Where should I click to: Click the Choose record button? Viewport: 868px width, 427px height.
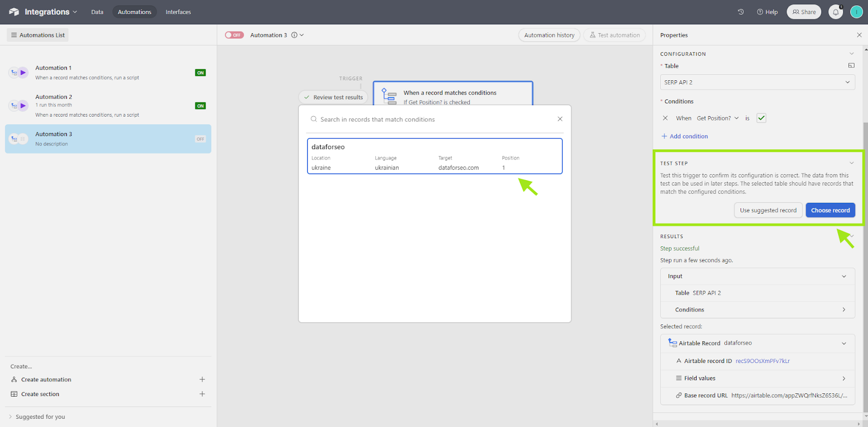pos(830,210)
